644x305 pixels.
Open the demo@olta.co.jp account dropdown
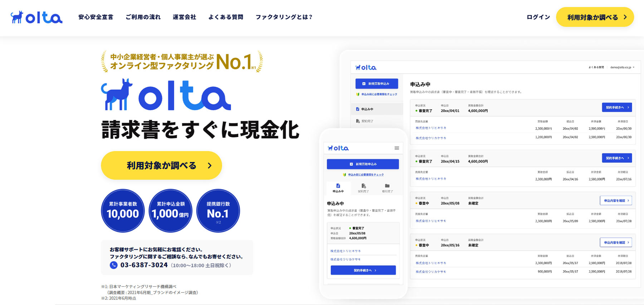tap(622, 67)
